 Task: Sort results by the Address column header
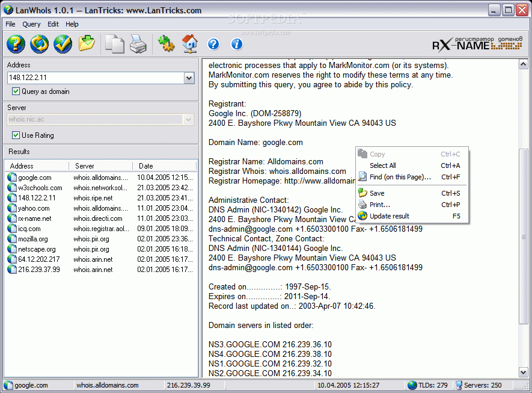[x=37, y=166]
